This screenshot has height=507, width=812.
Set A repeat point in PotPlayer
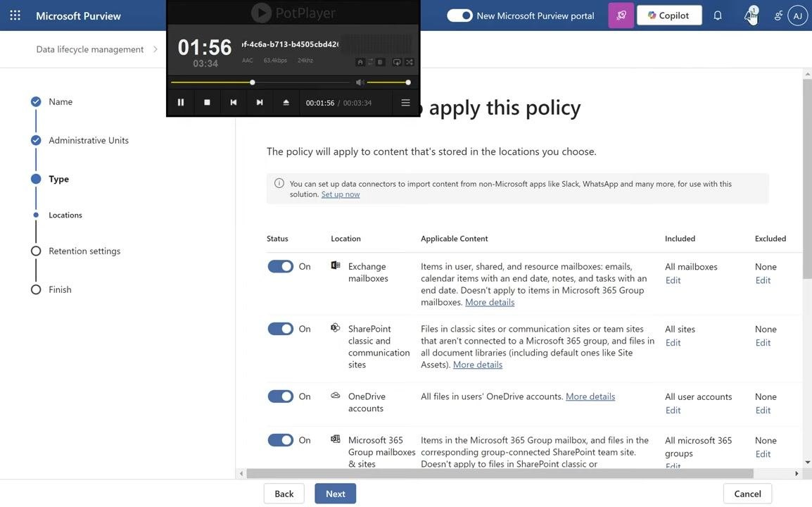[360, 62]
